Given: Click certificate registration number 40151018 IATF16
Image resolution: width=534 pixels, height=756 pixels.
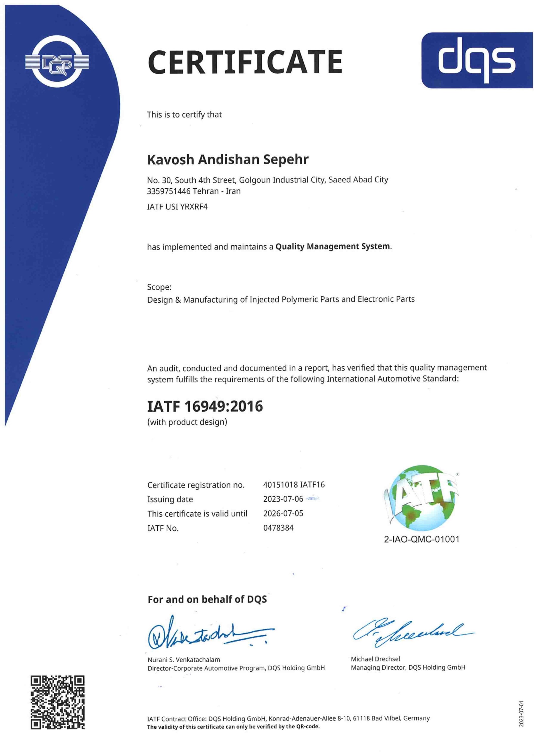Looking at the screenshot, I should 294,485.
